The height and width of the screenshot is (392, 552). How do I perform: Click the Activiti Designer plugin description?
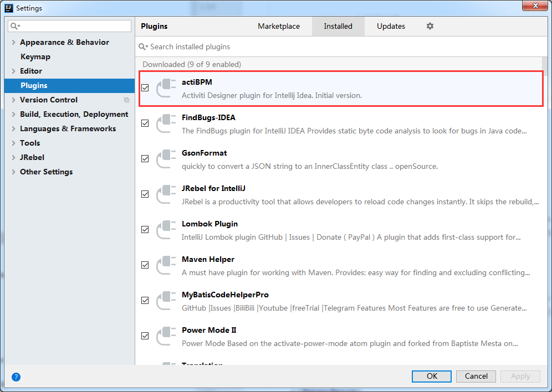pyautogui.click(x=272, y=96)
